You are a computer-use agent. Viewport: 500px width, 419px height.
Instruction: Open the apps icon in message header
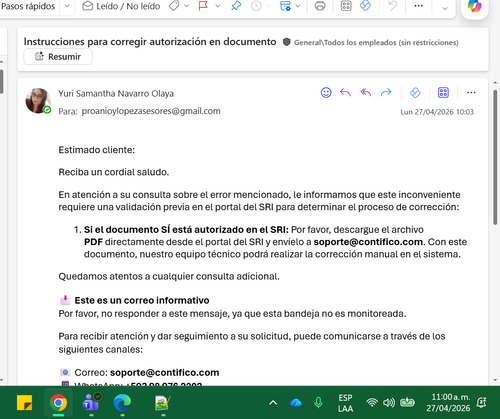point(443,92)
